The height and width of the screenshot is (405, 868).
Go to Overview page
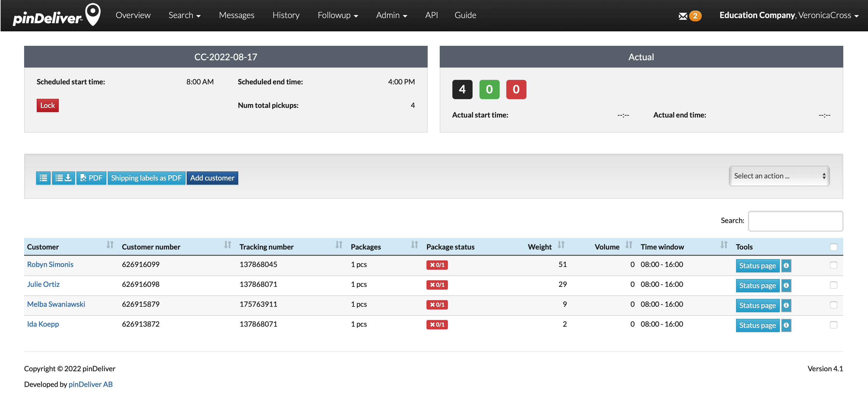point(133,15)
